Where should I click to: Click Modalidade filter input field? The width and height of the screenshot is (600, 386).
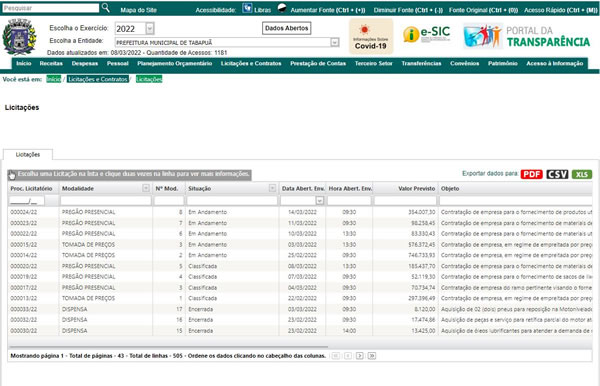tap(106, 201)
